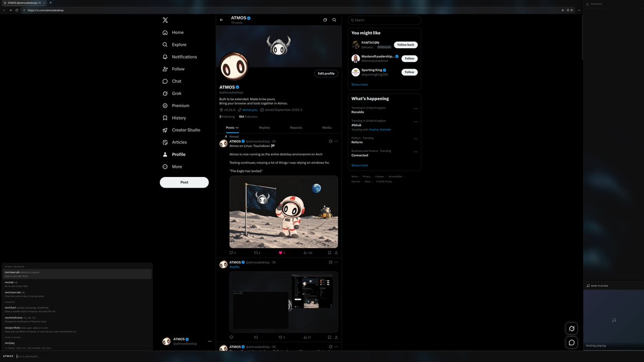Click the Post button in the sidebar
This screenshot has width=644, height=362.
tap(184, 182)
